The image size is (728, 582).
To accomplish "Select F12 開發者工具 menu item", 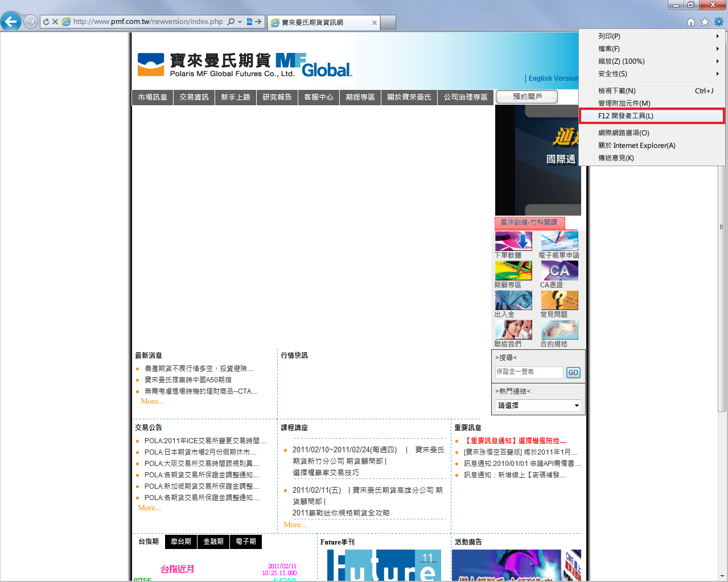I will [x=652, y=115].
